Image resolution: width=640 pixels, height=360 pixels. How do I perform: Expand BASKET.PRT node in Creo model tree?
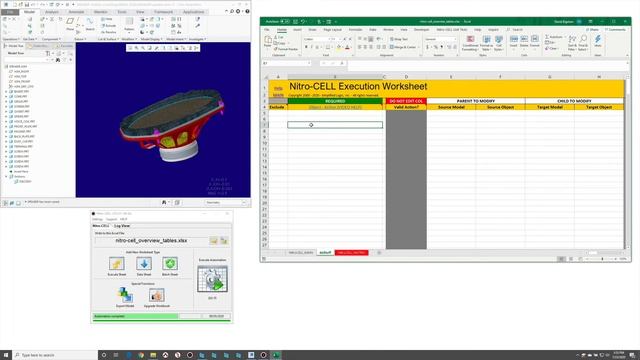(x=6, y=91)
